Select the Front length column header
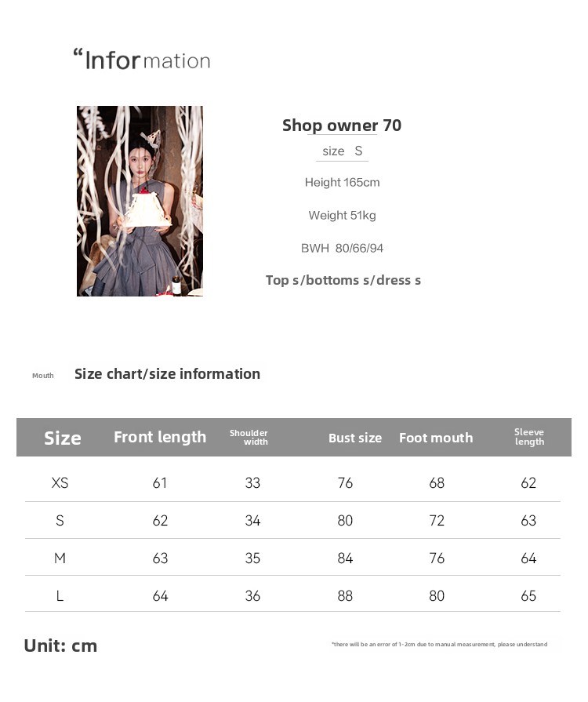The image size is (588, 702). click(x=160, y=437)
